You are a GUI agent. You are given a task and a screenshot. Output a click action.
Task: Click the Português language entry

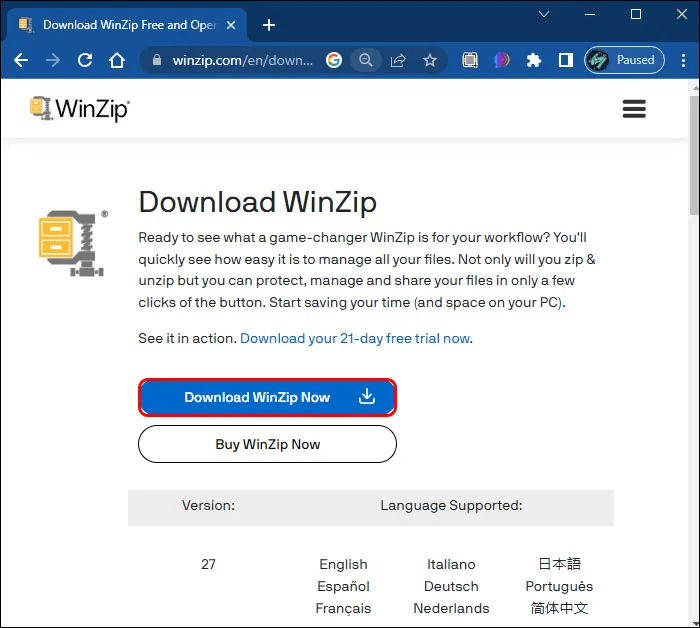pos(559,586)
